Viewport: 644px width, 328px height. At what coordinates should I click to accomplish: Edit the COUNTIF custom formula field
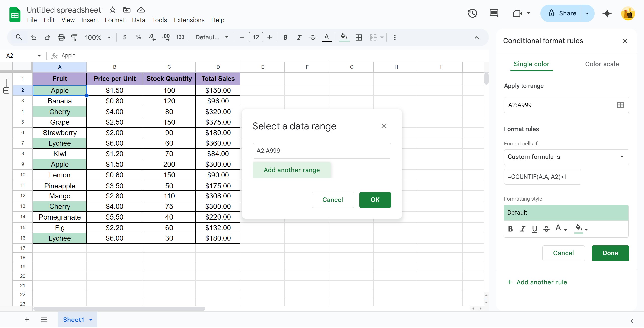click(543, 177)
